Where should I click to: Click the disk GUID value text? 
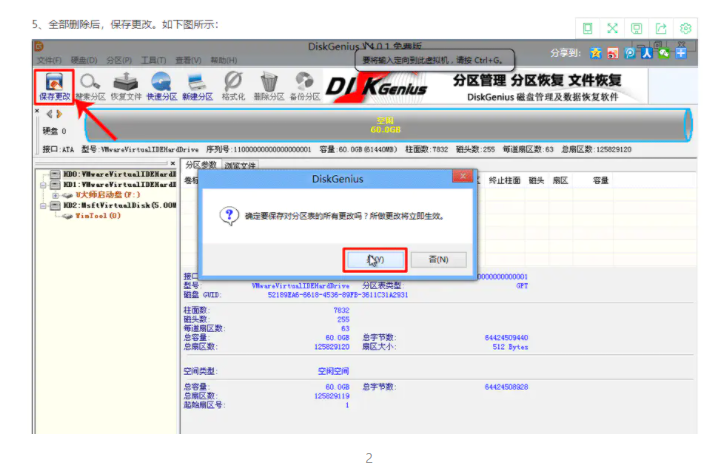(338, 295)
